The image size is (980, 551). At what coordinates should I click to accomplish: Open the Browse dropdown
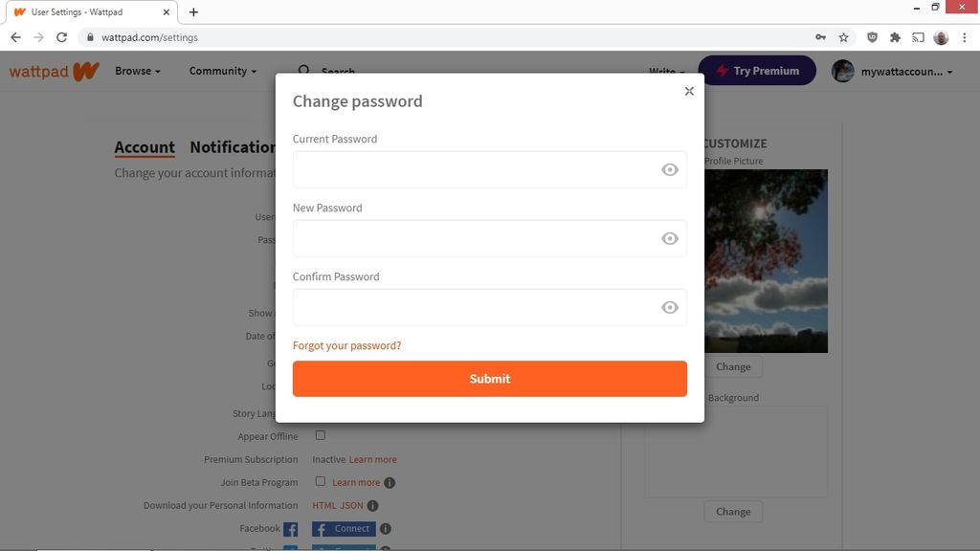point(136,71)
